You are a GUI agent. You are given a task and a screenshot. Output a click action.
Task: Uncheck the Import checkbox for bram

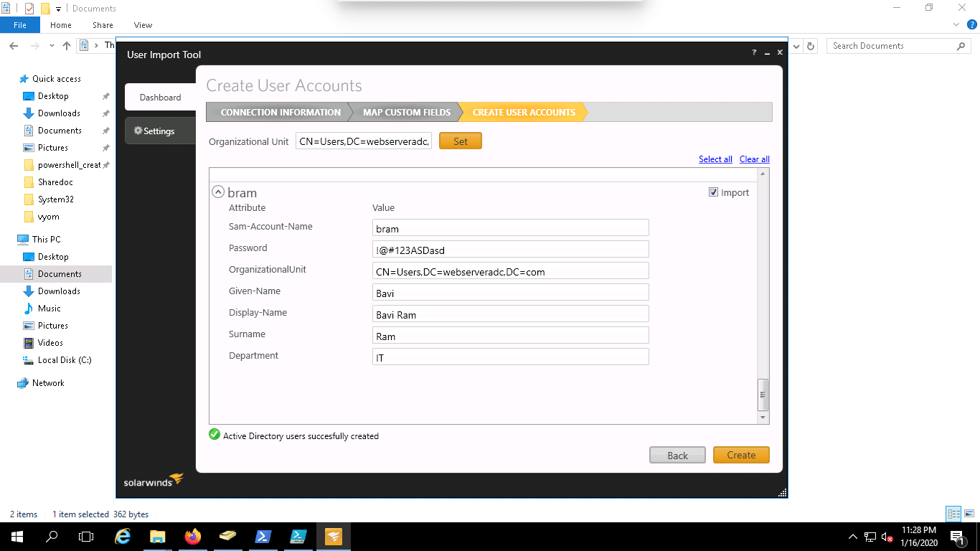(713, 192)
